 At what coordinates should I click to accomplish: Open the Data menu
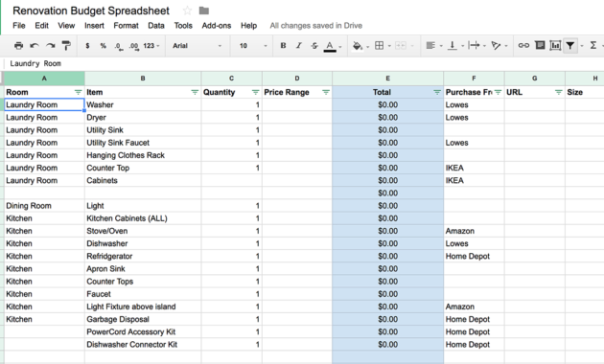156,26
